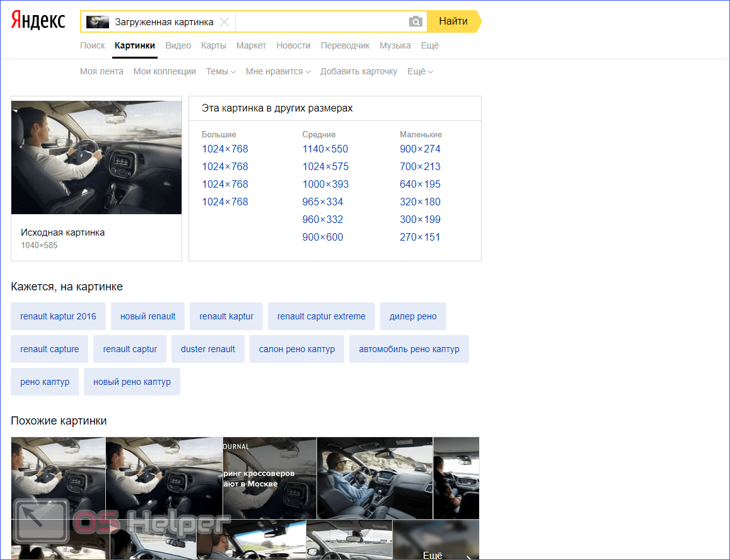Click the Найти search button
The height and width of the screenshot is (560, 730).
point(453,21)
